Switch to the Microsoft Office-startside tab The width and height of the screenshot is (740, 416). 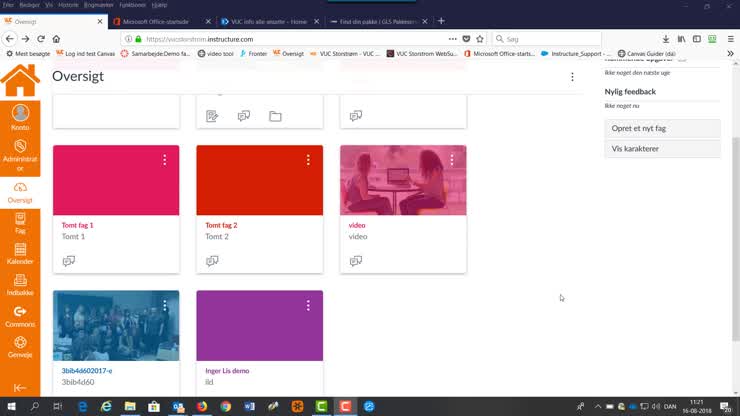(x=160, y=21)
